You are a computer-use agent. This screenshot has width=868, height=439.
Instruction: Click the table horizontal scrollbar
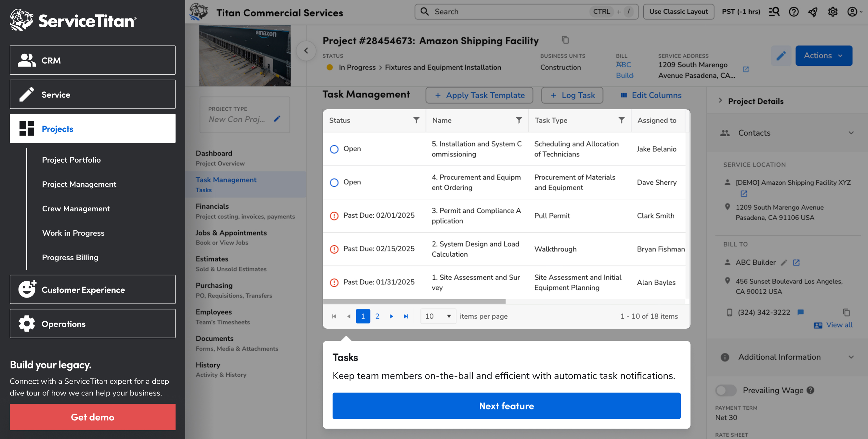coord(414,301)
